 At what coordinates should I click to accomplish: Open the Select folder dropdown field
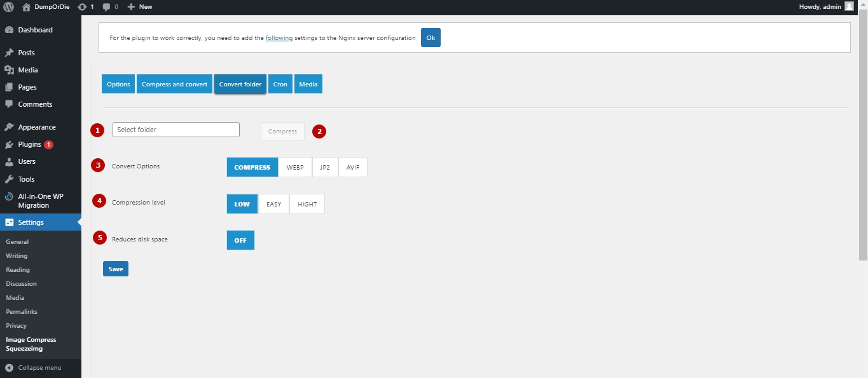click(176, 130)
